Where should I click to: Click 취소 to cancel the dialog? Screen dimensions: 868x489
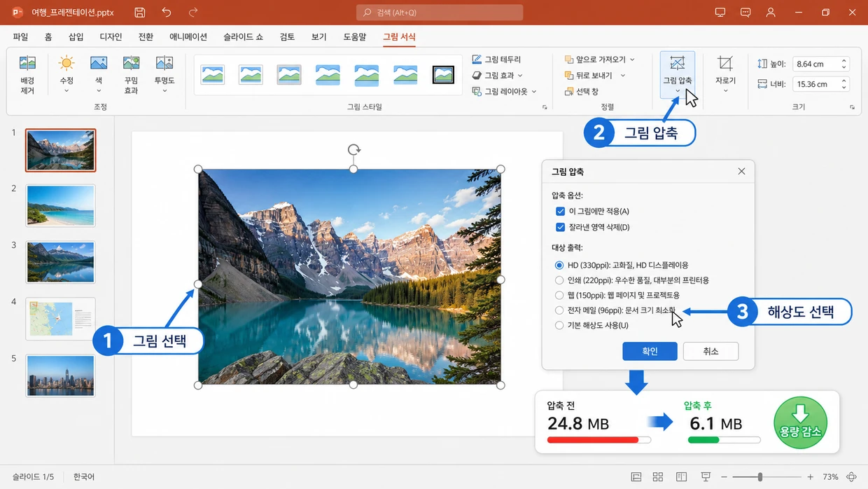[710, 351]
